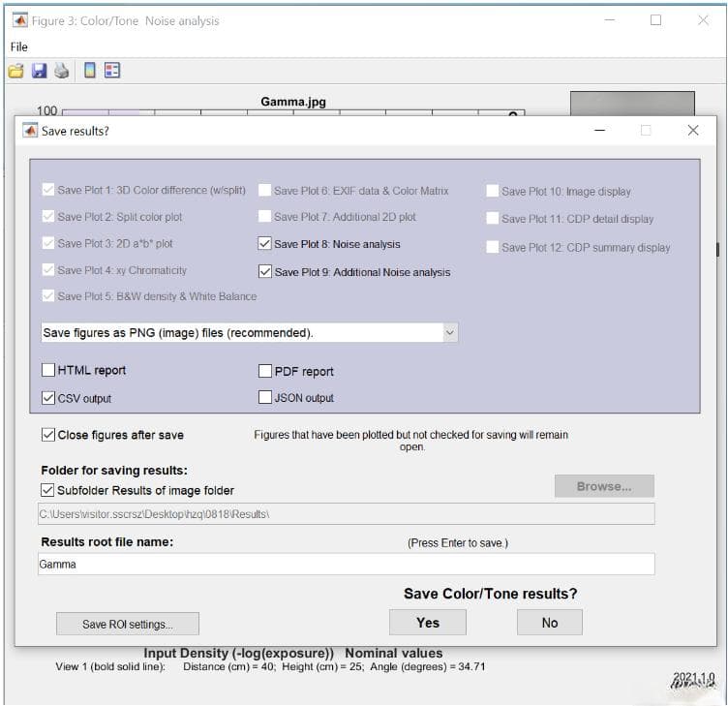Image resolution: width=728 pixels, height=706 pixels.
Task: Toggle Save Plot 4: xy Chromaticity checkbox
Action: pyautogui.click(x=48, y=269)
